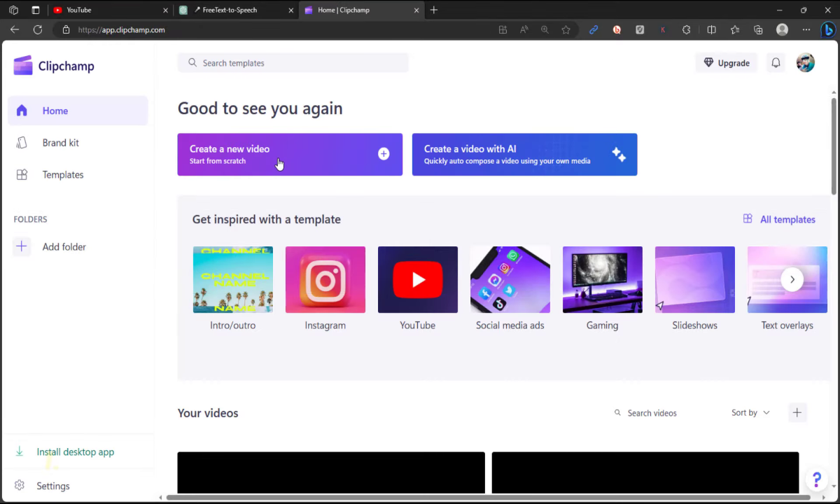The height and width of the screenshot is (504, 840).
Task: Open the user profile avatar
Action: tap(805, 63)
